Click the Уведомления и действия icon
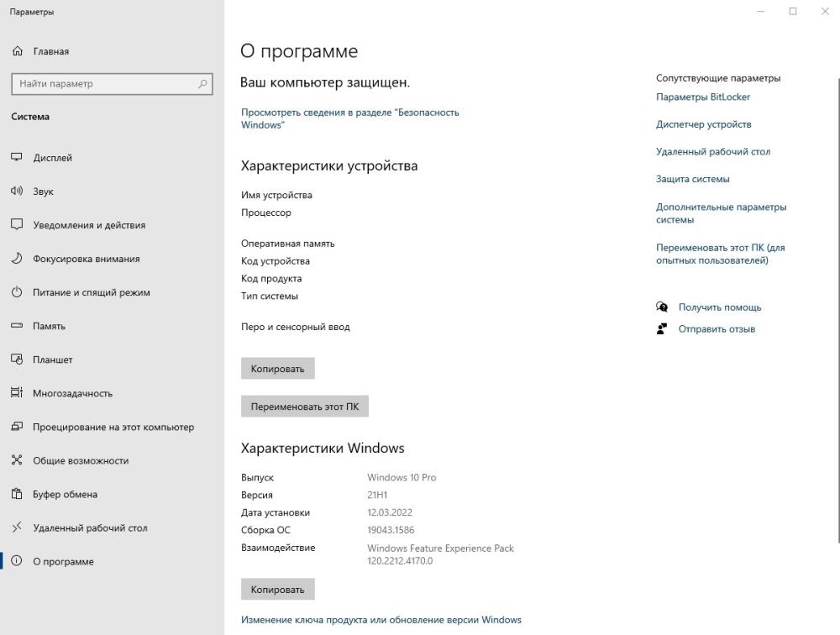This screenshot has width=840, height=635. 17,224
